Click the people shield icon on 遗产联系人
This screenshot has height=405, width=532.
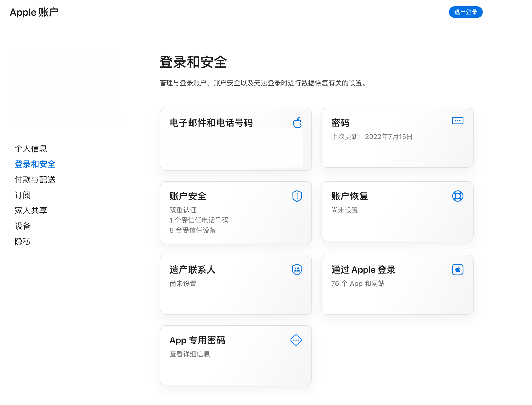(x=297, y=269)
